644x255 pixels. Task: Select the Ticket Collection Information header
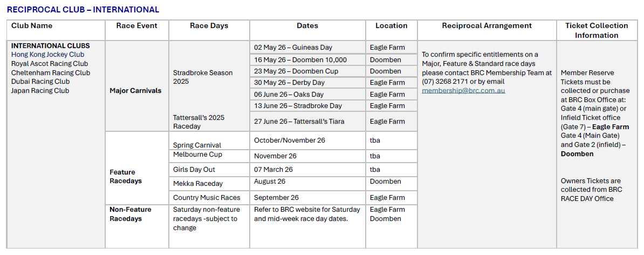click(x=597, y=30)
